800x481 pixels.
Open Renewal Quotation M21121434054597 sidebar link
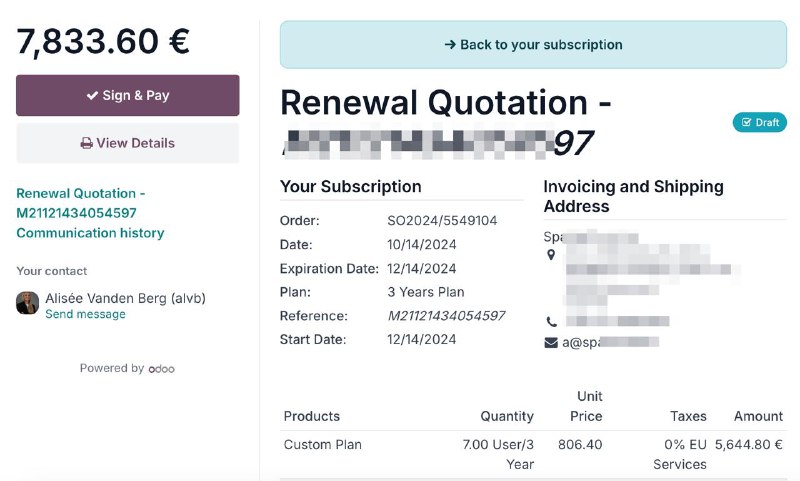(81, 203)
